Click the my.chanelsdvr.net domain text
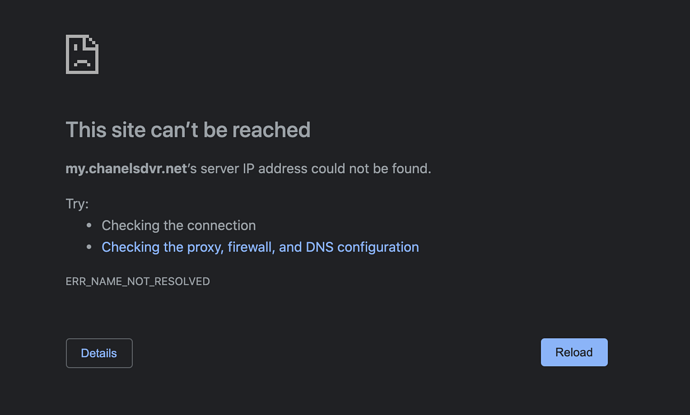The image size is (690, 415). tap(126, 169)
